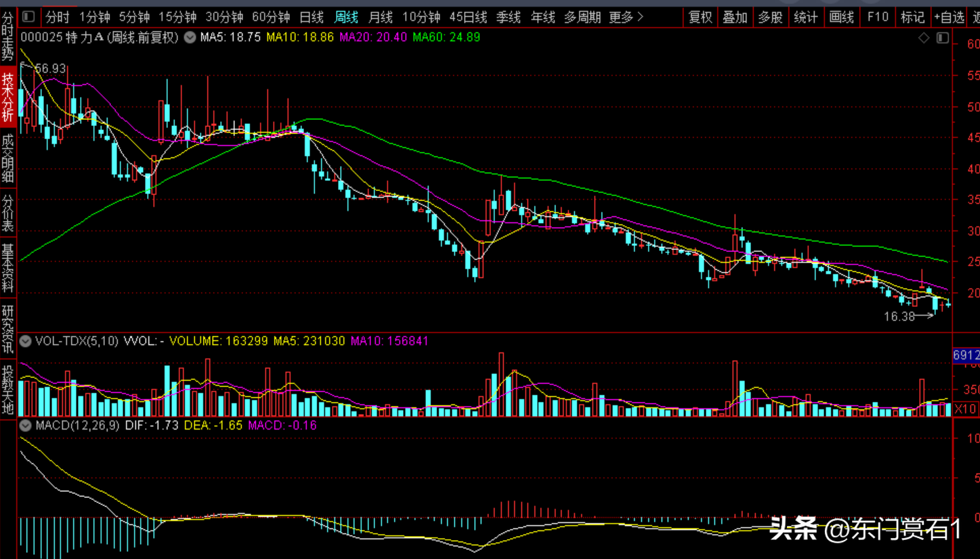
Task: Click the diamond icon at chart top-right
Action: 924,38
